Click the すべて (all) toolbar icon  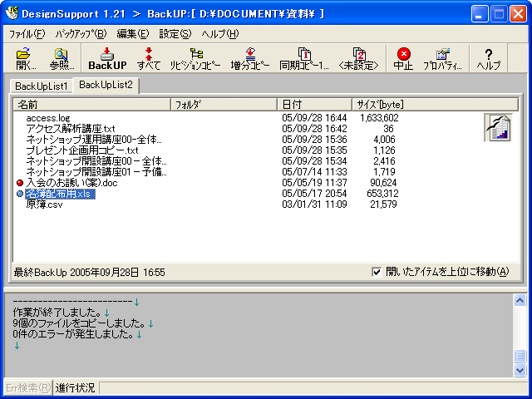(x=149, y=58)
